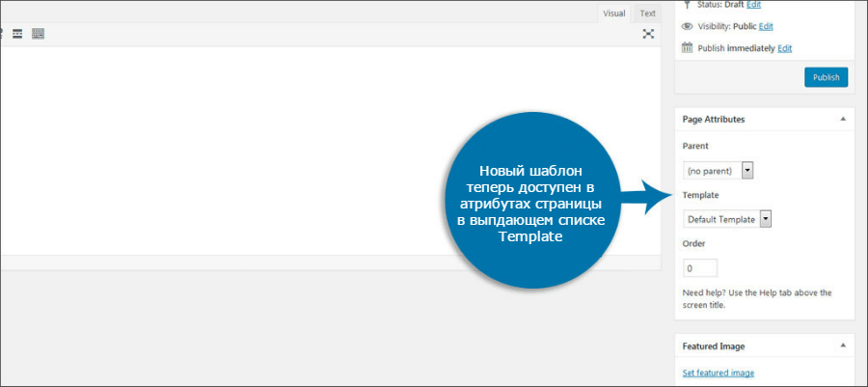Viewport: 868px width, 387px height.
Task: Click the Template field label
Action: pyautogui.click(x=700, y=195)
